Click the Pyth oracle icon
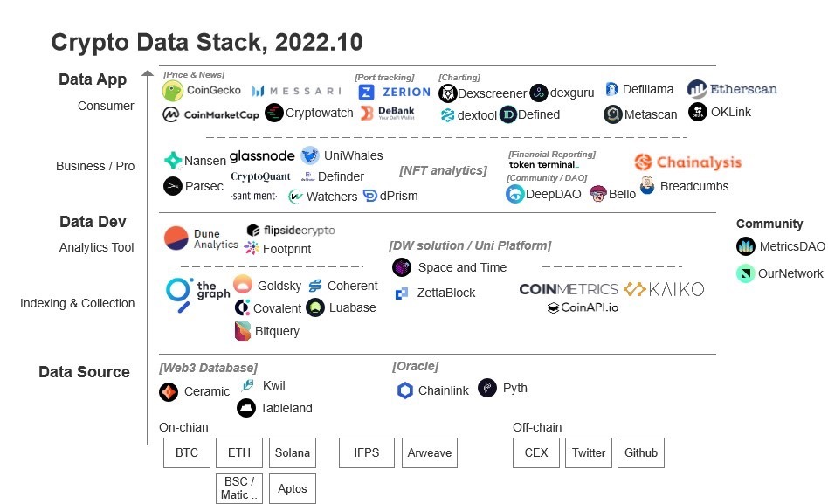The image size is (828, 504). [x=486, y=388]
